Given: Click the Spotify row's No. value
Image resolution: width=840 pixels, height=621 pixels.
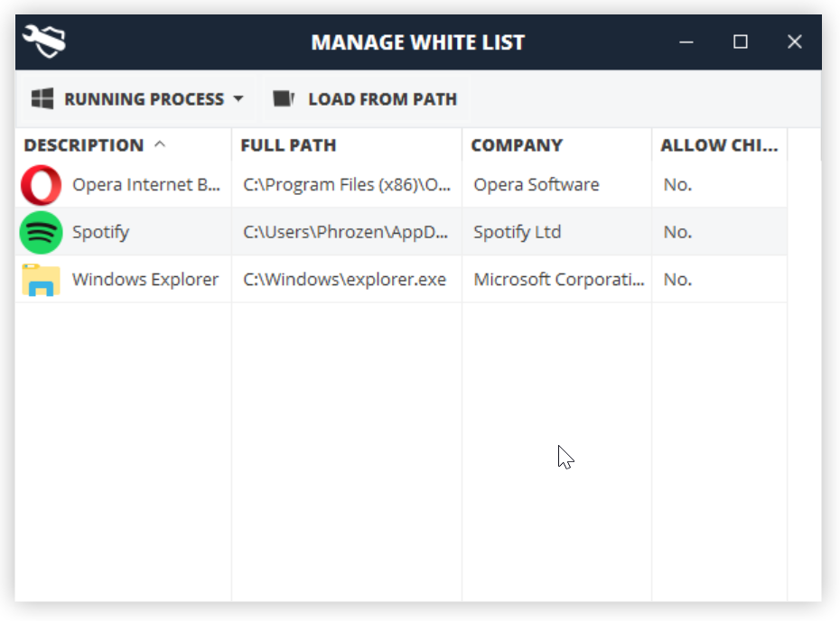Looking at the screenshot, I should 677,232.
